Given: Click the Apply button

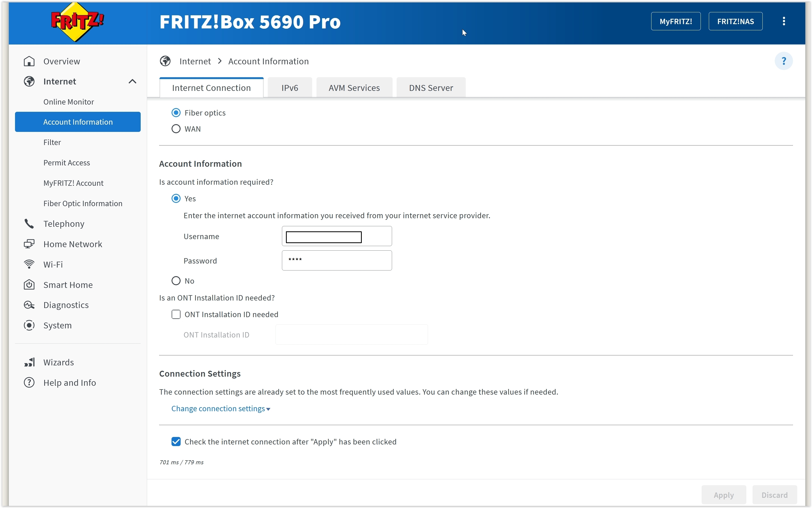Looking at the screenshot, I should click(x=724, y=495).
